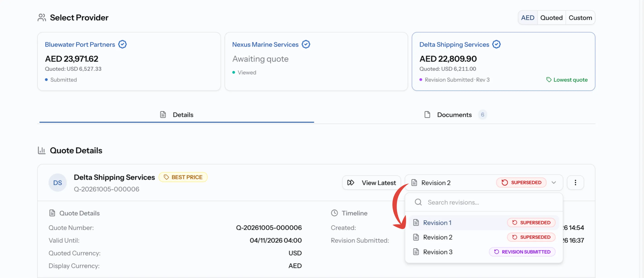
Task: Open Delta Shipping Services provider link
Action: point(454,44)
